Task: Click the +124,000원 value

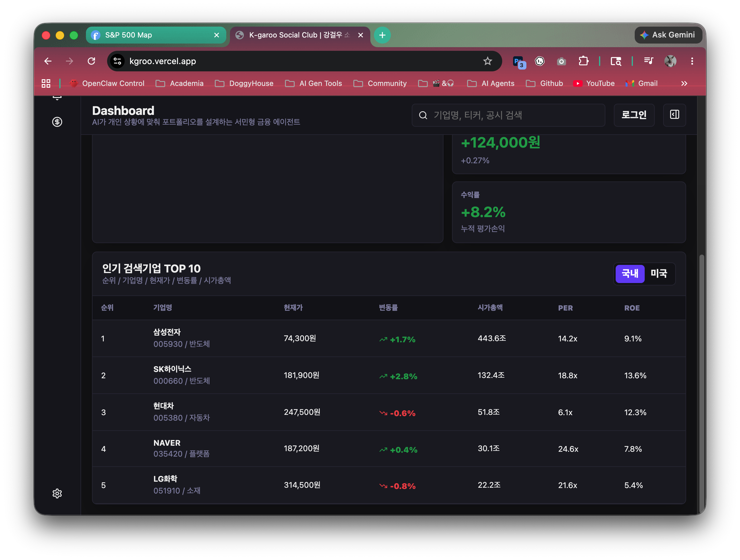Action: coord(500,143)
